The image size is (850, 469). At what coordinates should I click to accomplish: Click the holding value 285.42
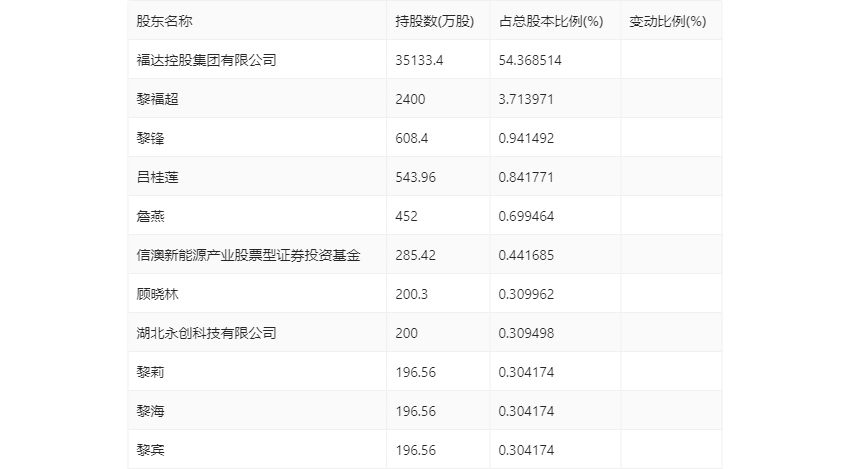(415, 255)
